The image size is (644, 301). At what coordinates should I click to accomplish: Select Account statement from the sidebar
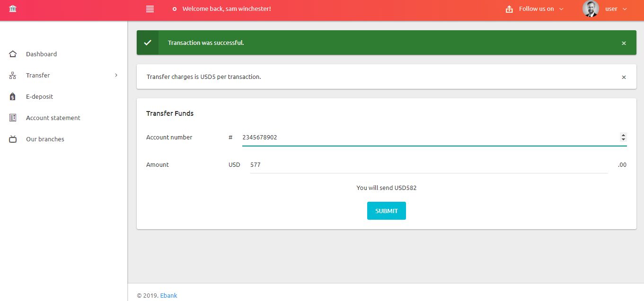pyautogui.click(x=53, y=117)
